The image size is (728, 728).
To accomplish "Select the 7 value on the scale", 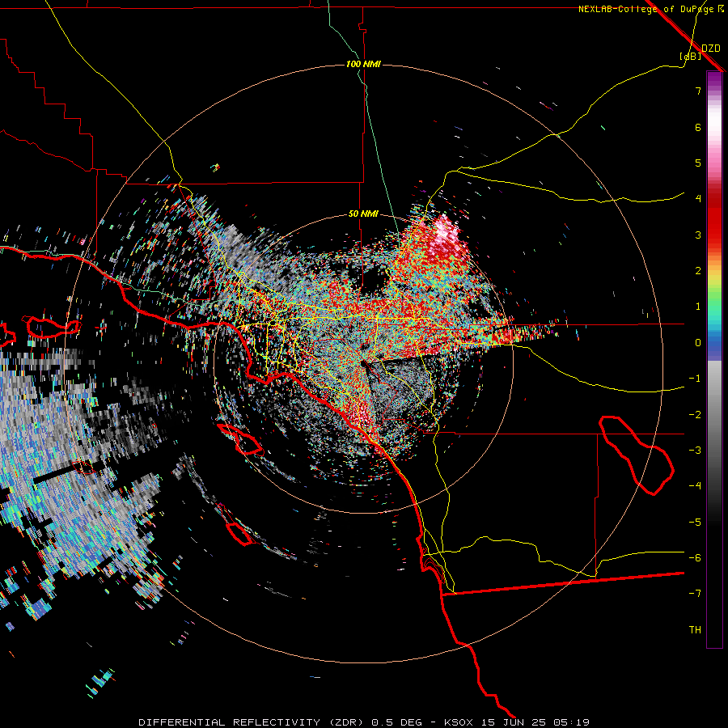I will tap(698, 91).
